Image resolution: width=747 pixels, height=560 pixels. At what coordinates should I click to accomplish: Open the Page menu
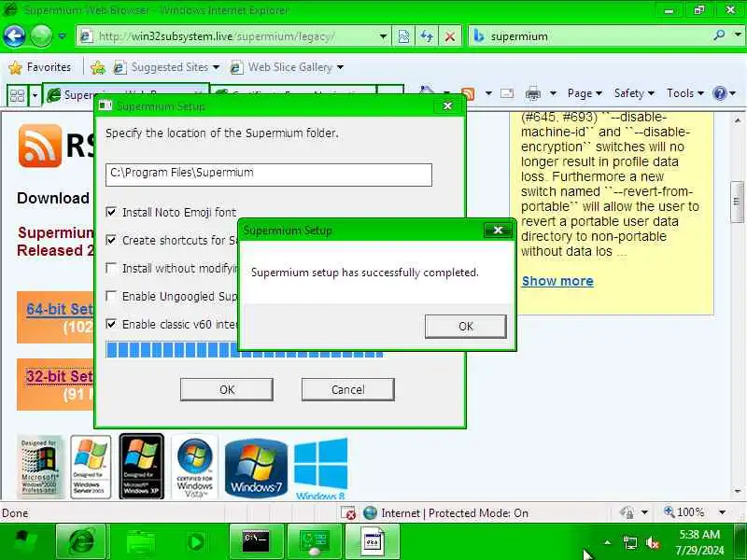[585, 93]
